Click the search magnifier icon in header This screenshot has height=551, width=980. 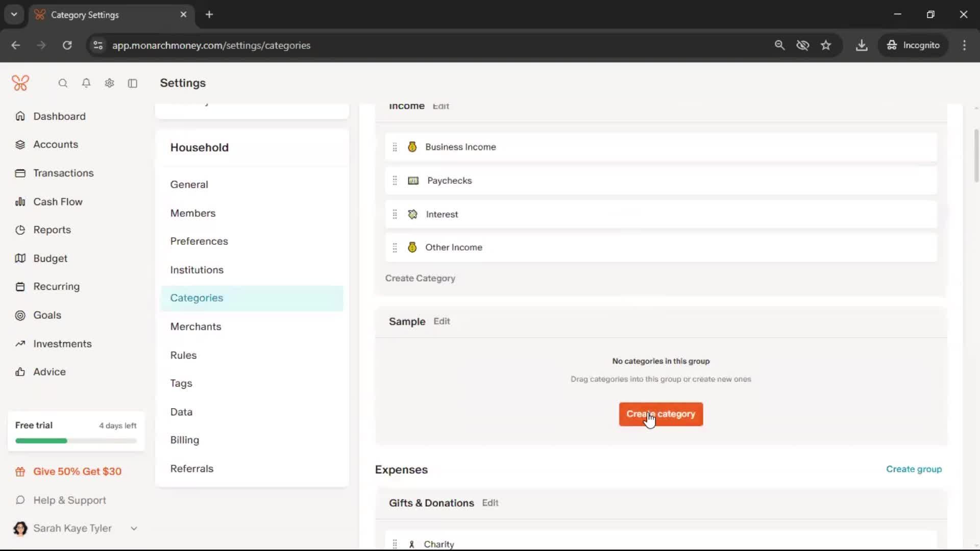(63, 83)
